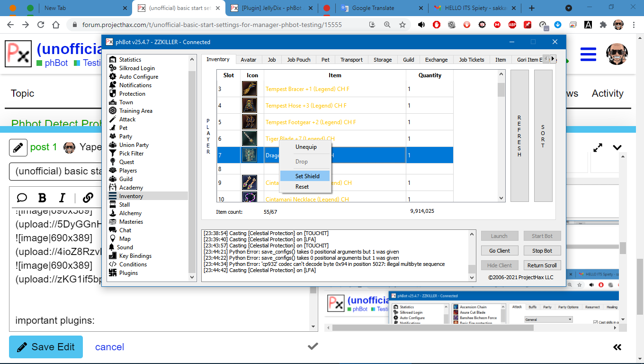Click the pencil edit icon beside post 1

[18, 147]
